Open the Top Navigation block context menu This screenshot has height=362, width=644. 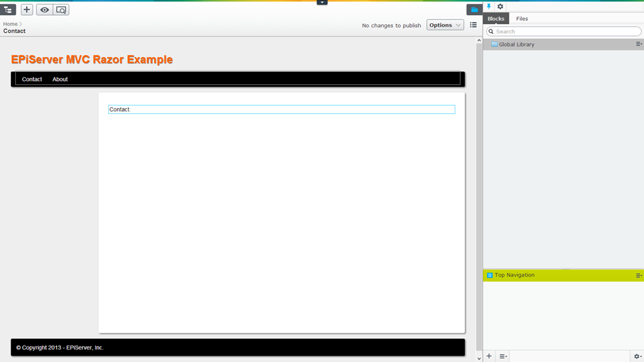click(638, 275)
